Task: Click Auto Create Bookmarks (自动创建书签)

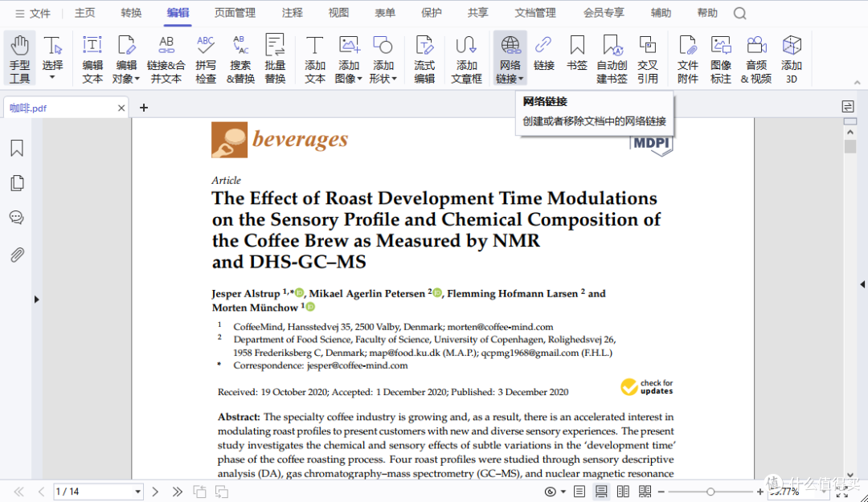Action: (612, 59)
